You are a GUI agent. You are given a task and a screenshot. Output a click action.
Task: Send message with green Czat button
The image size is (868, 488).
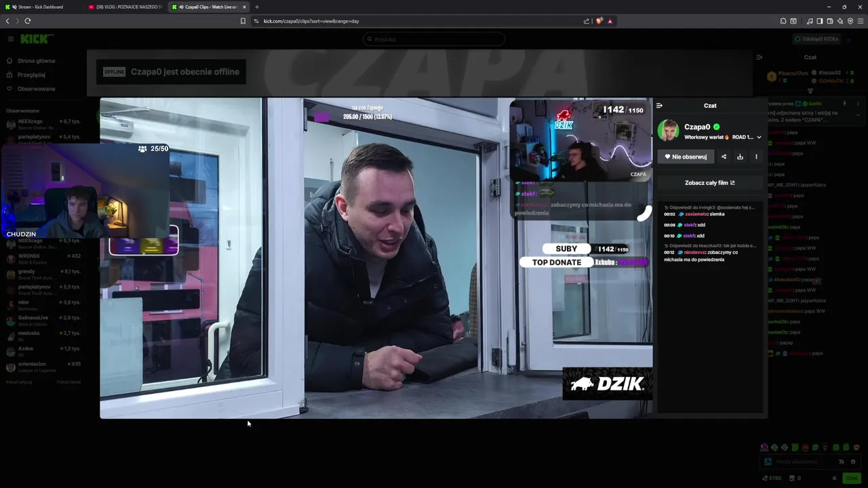click(x=852, y=479)
